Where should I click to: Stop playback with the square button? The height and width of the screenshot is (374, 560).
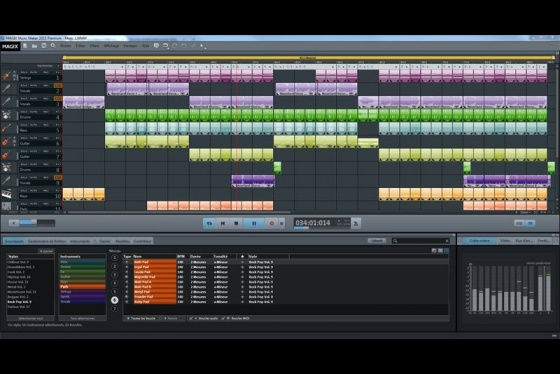click(x=236, y=223)
